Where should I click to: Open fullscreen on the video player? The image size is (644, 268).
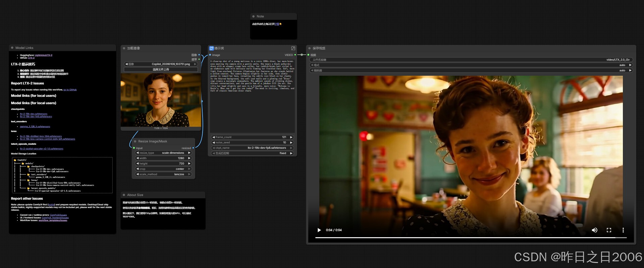pos(609,230)
